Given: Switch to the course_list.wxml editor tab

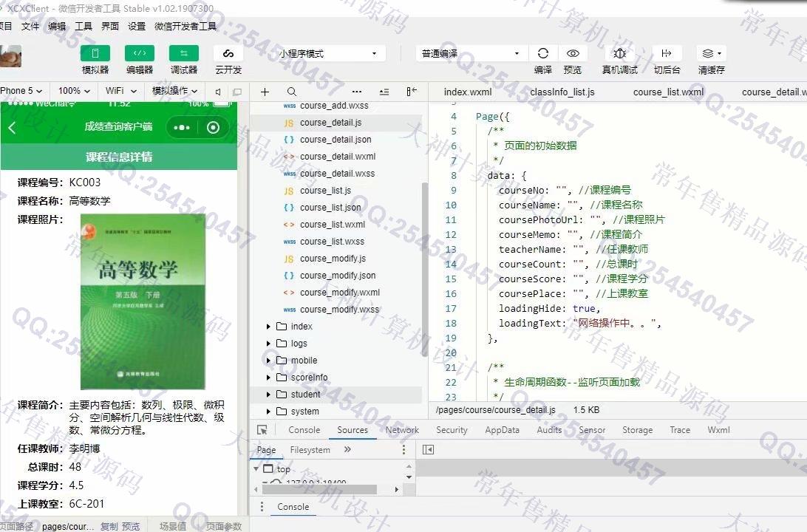Looking at the screenshot, I should pyautogui.click(x=668, y=92).
